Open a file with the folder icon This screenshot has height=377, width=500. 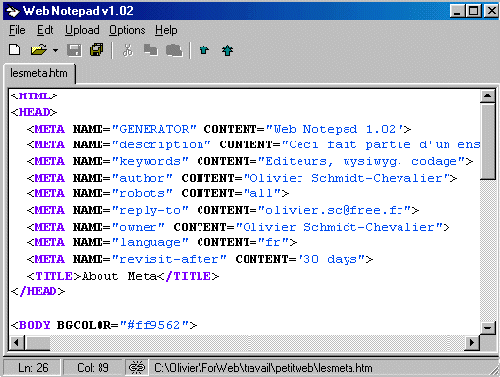(39, 50)
